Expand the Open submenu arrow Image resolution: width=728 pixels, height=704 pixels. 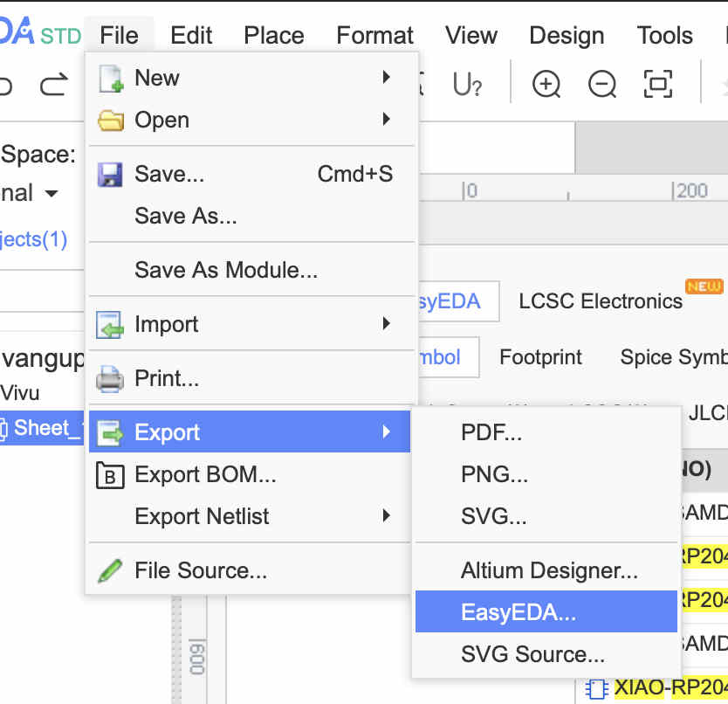[386, 120]
